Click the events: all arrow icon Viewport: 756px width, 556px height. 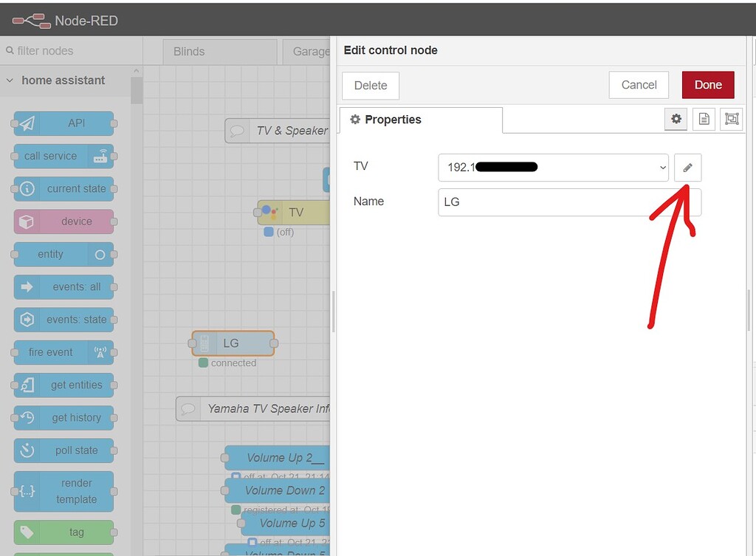(27, 287)
